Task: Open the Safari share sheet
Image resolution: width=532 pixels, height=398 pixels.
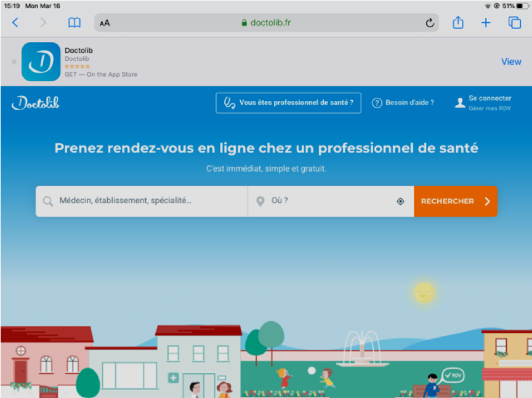Action: pyautogui.click(x=458, y=22)
